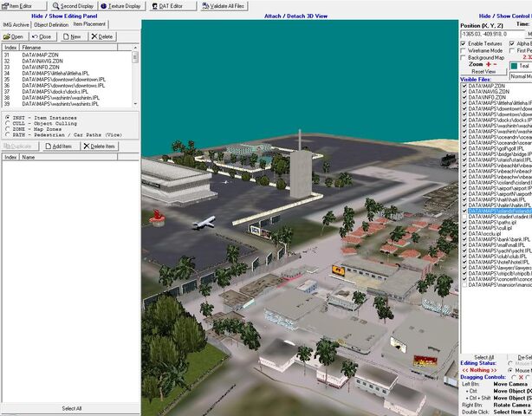Select PATH - Pedestrian / Car Paths option
Screen dimensions: 532x416
click(8, 134)
